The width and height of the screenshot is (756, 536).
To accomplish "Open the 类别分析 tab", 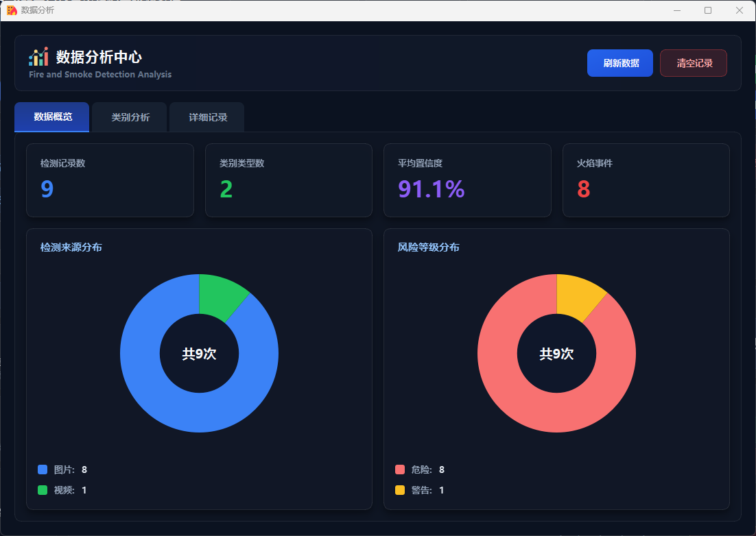I will pos(130,117).
